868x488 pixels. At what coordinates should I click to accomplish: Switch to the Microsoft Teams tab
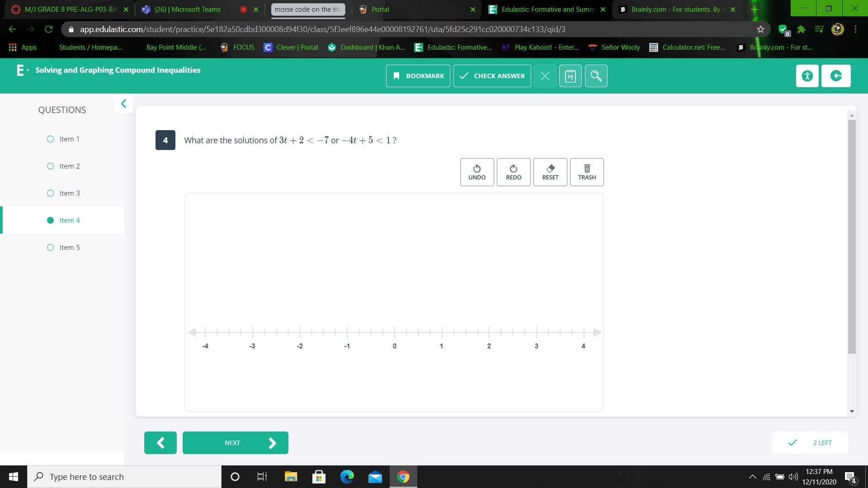(x=188, y=9)
